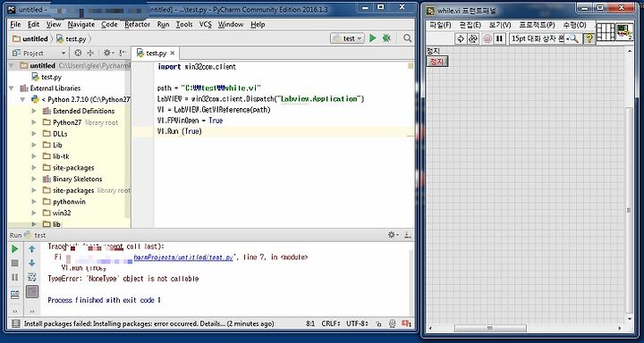Select the win32 folder in project tree
Screen dimensions: 644x343
(57, 213)
